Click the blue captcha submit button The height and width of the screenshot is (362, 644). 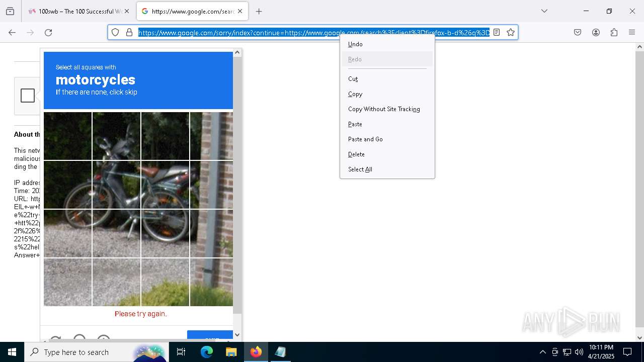coord(210,336)
